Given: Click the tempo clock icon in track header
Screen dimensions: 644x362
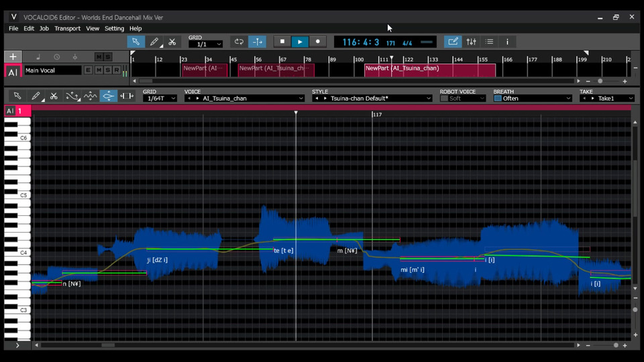Looking at the screenshot, I should 56,57.
